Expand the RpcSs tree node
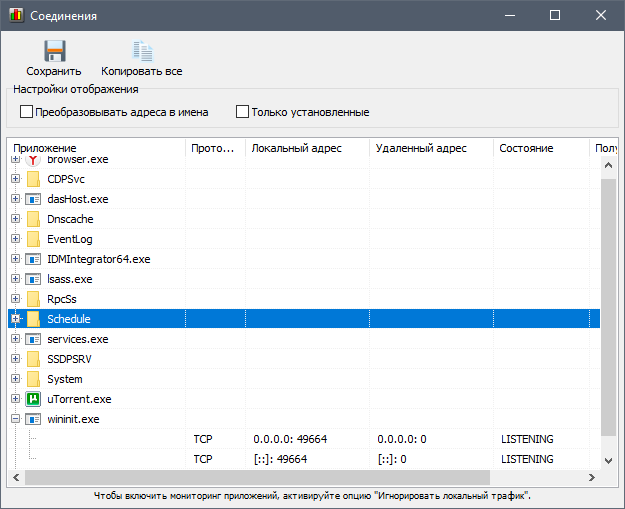 16,299
